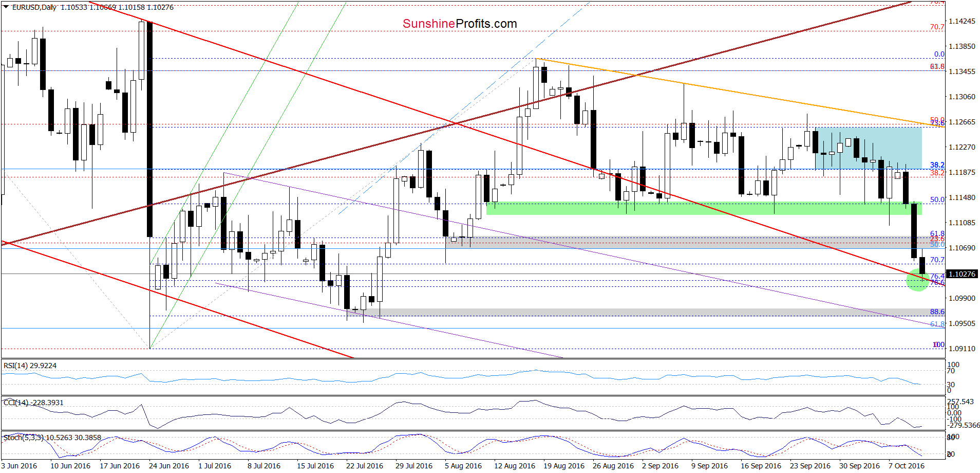Select the current price tag 1.10276
Image resolution: width=980 pixels, height=473 pixels.
coord(962,274)
